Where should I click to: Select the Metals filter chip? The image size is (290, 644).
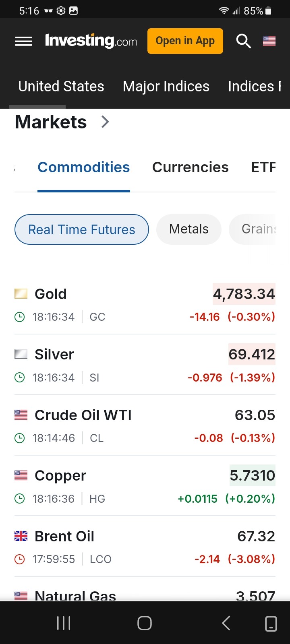pyautogui.click(x=189, y=229)
